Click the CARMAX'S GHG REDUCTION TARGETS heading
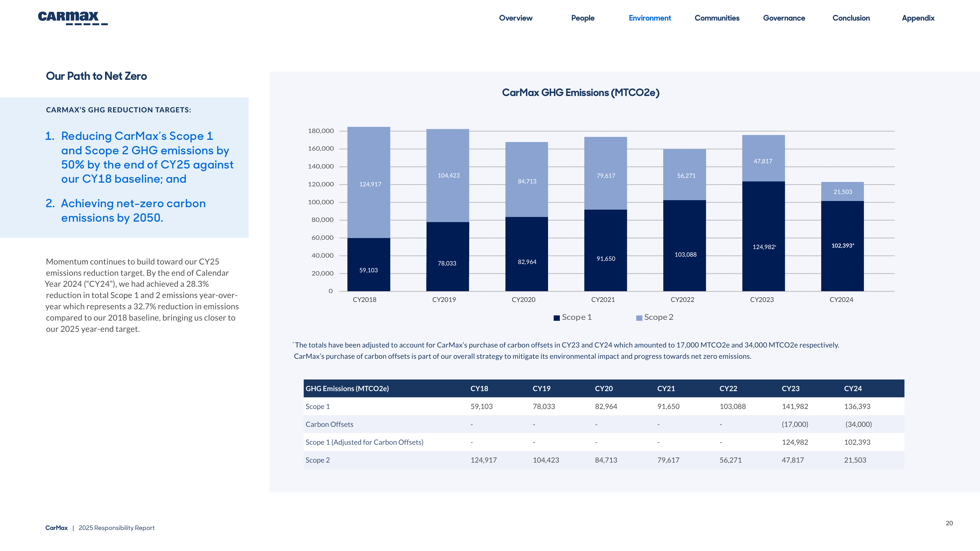The height and width of the screenshot is (551, 980). 118,110
